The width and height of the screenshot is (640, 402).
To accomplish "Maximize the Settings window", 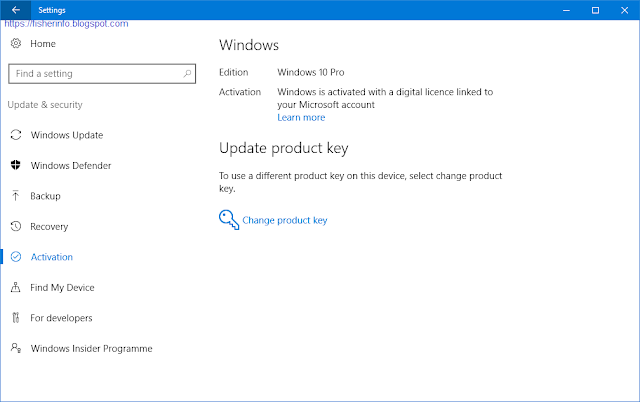I will pyautogui.click(x=596, y=10).
